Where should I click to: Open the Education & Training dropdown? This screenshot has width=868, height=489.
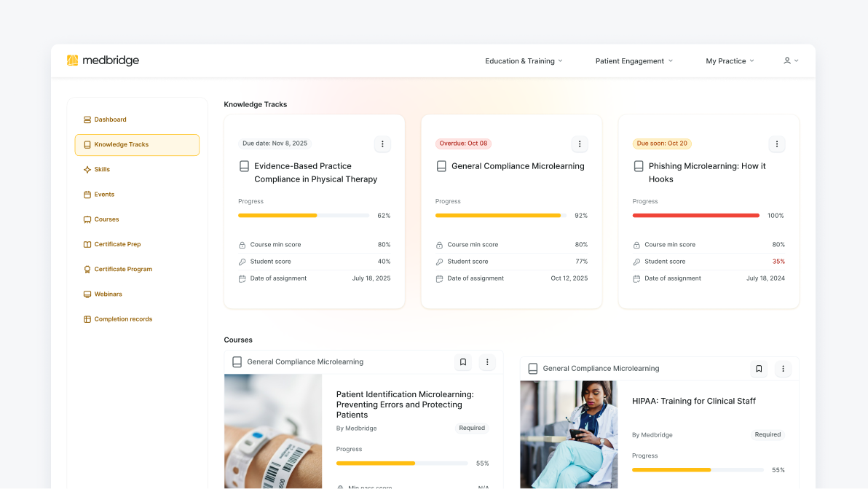(x=524, y=61)
